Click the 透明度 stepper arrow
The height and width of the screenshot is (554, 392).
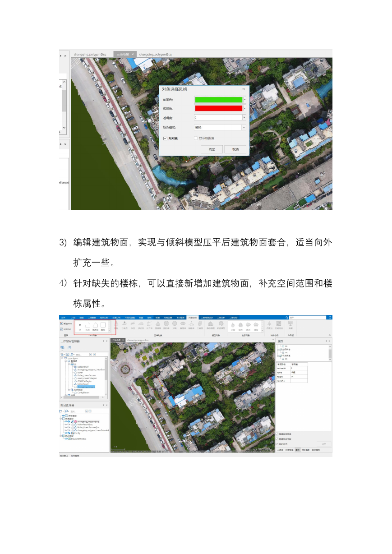tap(244, 117)
